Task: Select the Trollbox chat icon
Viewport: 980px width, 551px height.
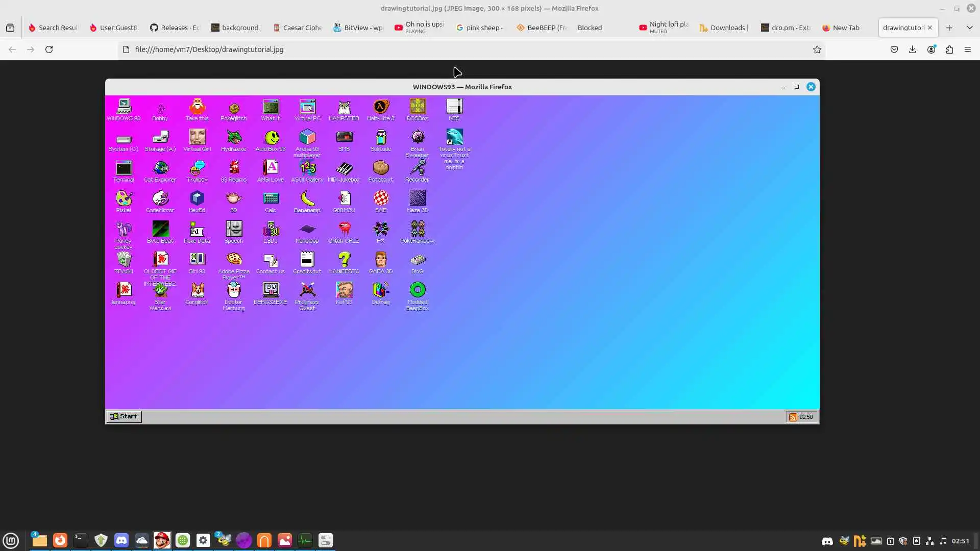Action: click(197, 168)
